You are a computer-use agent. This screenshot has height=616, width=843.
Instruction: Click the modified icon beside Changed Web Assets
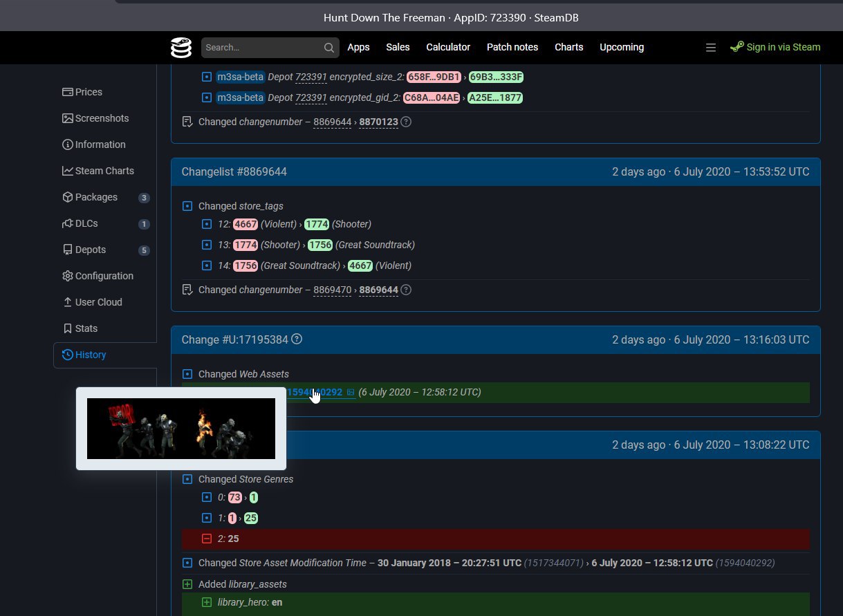click(x=187, y=374)
